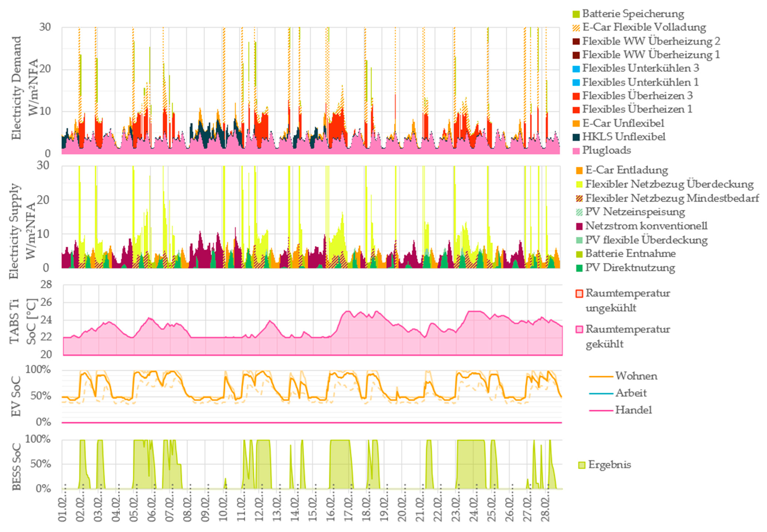Click the Flexibles Überheizen 1 red swatch
Screen dimensions: 767x532
[576, 110]
